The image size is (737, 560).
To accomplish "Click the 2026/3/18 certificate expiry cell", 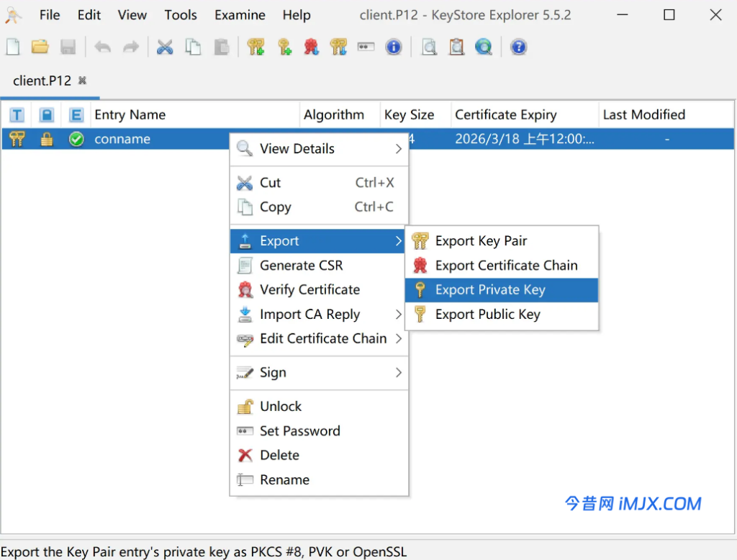I will (x=525, y=139).
